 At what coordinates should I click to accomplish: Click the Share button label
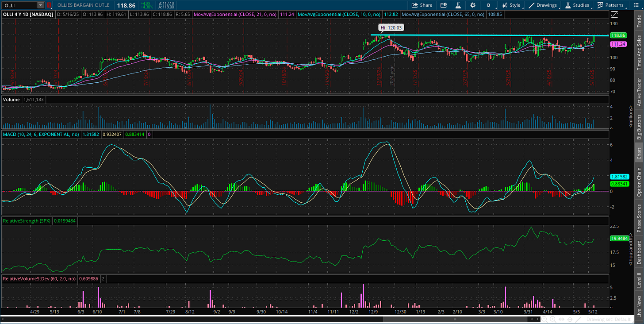point(426,5)
